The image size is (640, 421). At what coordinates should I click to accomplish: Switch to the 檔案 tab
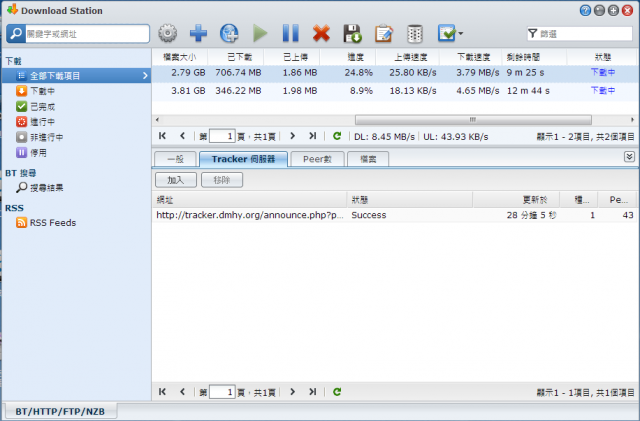pyautogui.click(x=368, y=159)
